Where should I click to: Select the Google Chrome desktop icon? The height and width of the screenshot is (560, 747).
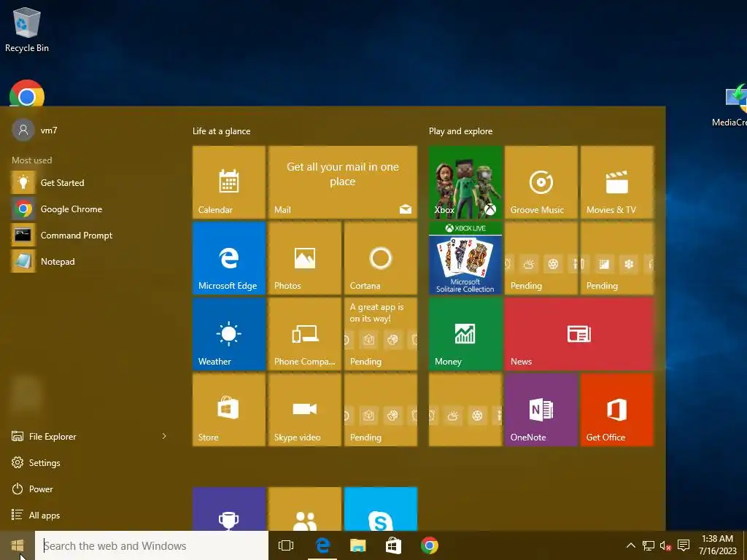(27, 93)
